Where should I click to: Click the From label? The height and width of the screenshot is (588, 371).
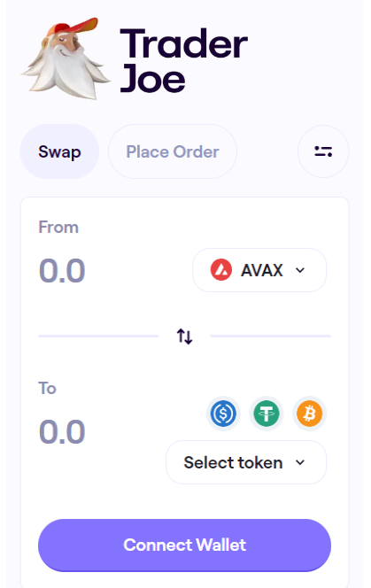point(58,228)
